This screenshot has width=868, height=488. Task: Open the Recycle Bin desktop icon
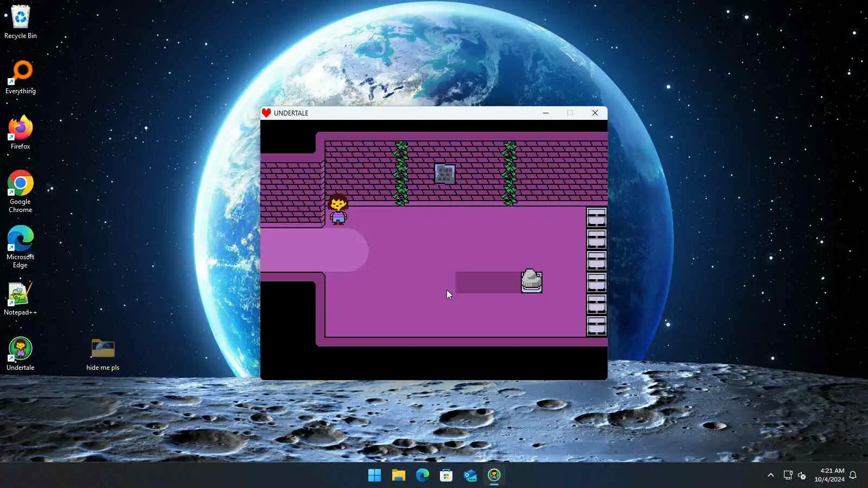[21, 22]
